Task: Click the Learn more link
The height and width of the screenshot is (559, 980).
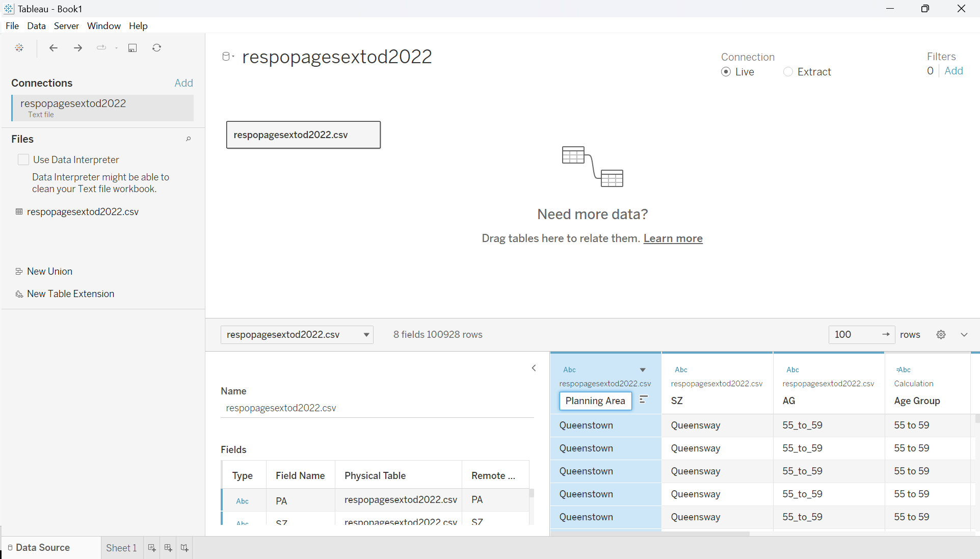Action: pyautogui.click(x=673, y=238)
